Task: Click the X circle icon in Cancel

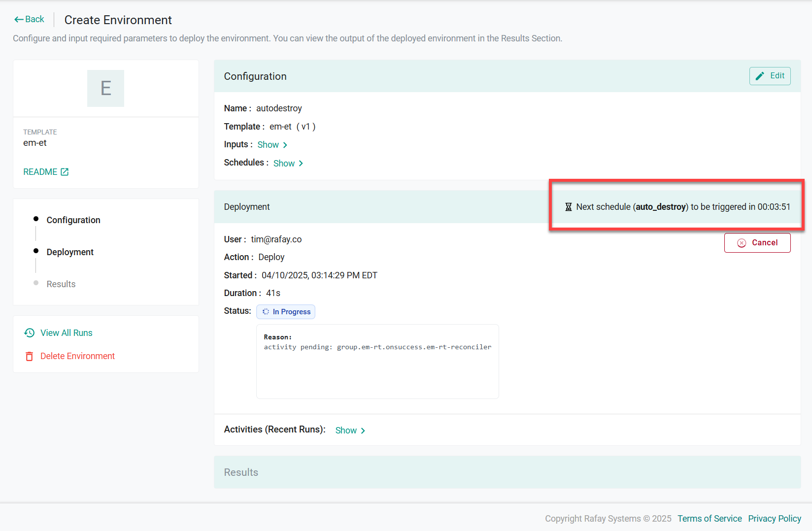Action: [x=742, y=243]
